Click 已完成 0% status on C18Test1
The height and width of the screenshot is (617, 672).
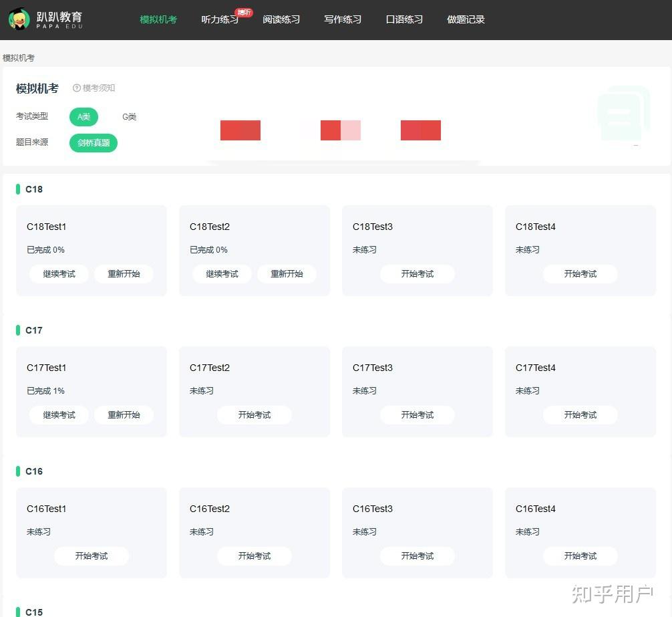tap(45, 249)
